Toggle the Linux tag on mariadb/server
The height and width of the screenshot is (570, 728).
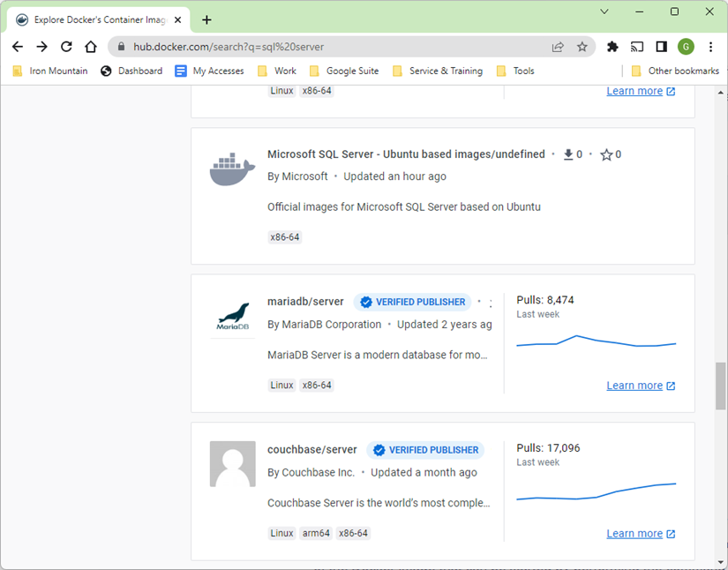[x=281, y=385]
